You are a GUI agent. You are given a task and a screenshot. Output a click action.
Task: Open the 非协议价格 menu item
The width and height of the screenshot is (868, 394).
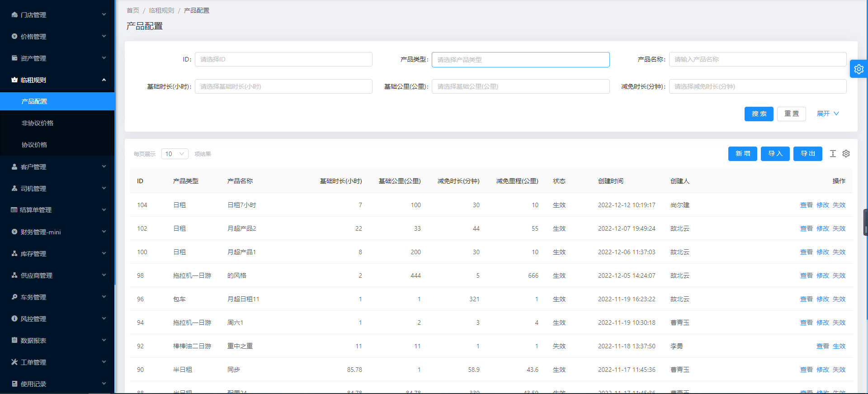point(57,123)
